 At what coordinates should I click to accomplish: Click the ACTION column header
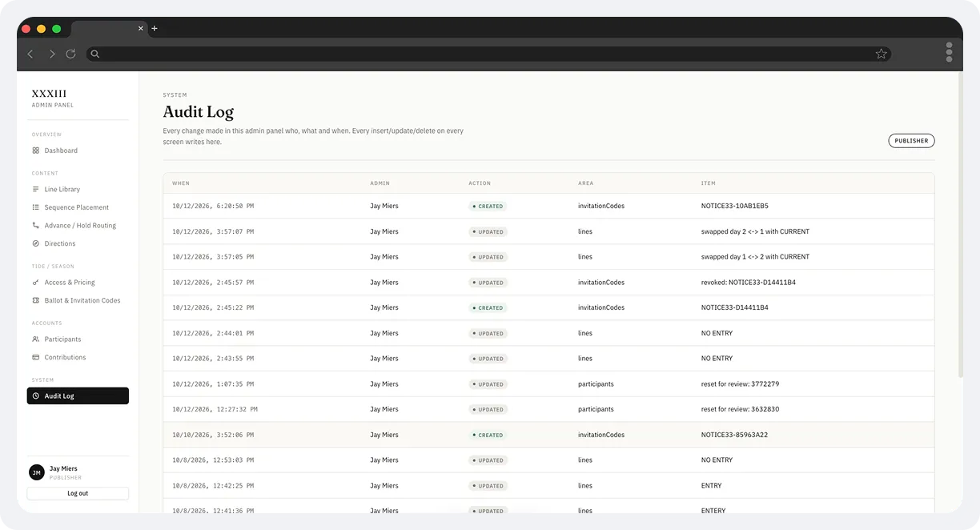[480, 183]
